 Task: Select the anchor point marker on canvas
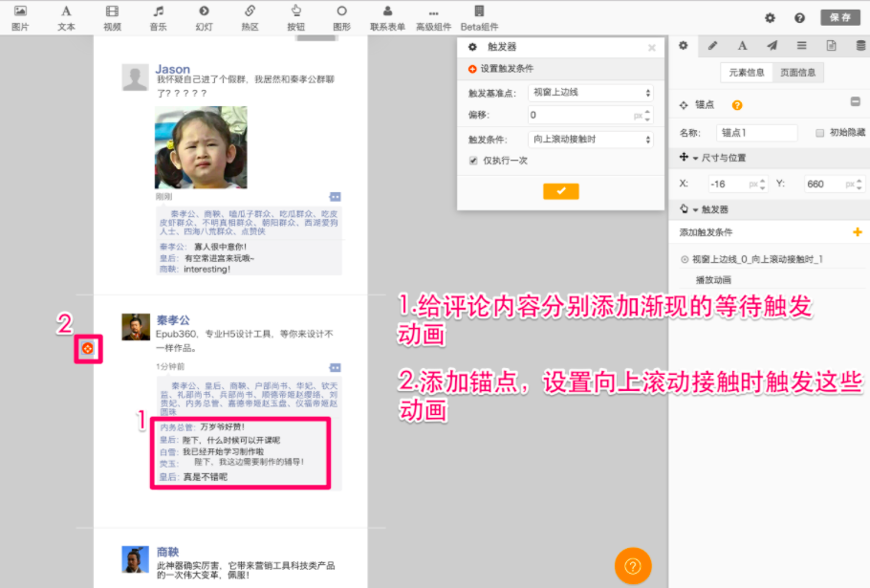(x=87, y=350)
